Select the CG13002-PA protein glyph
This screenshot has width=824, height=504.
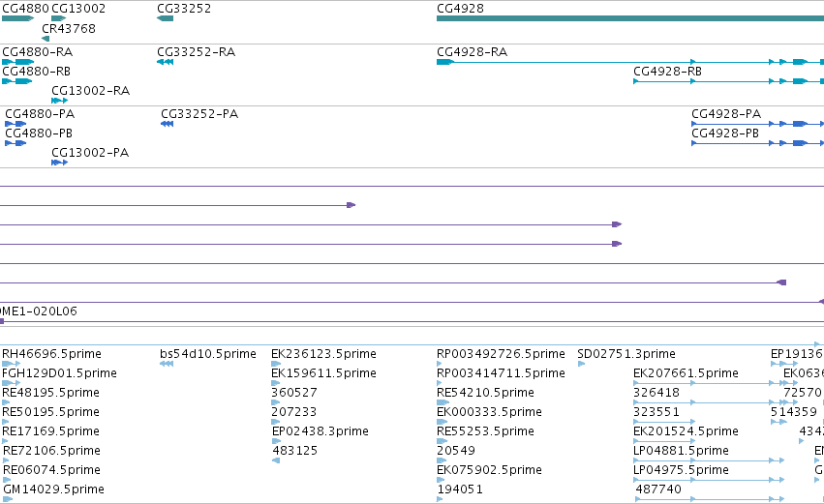(59, 163)
